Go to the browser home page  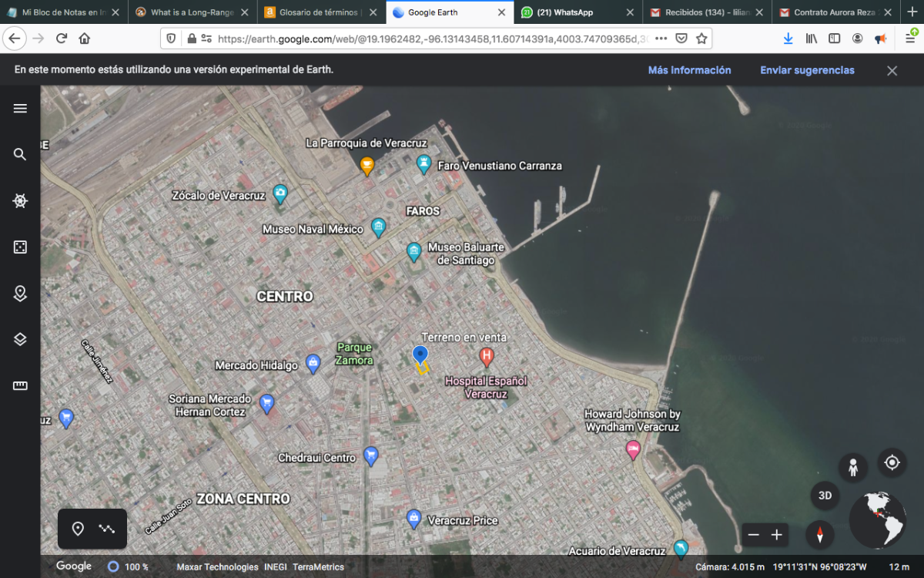pyautogui.click(x=85, y=39)
